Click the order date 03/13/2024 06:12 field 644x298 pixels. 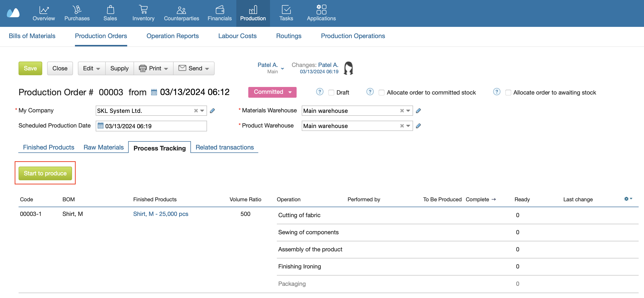pyautogui.click(x=195, y=92)
